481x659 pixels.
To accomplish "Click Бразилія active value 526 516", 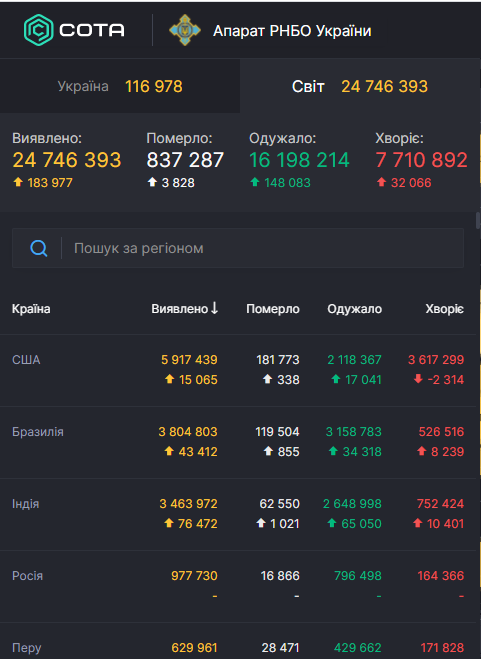I will 441,432.
